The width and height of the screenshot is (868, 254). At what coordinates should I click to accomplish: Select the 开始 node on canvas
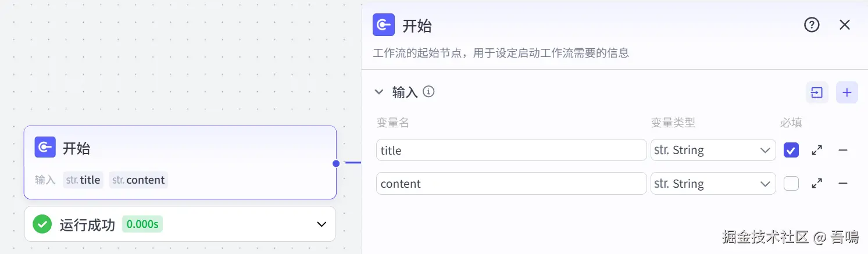[180, 163]
